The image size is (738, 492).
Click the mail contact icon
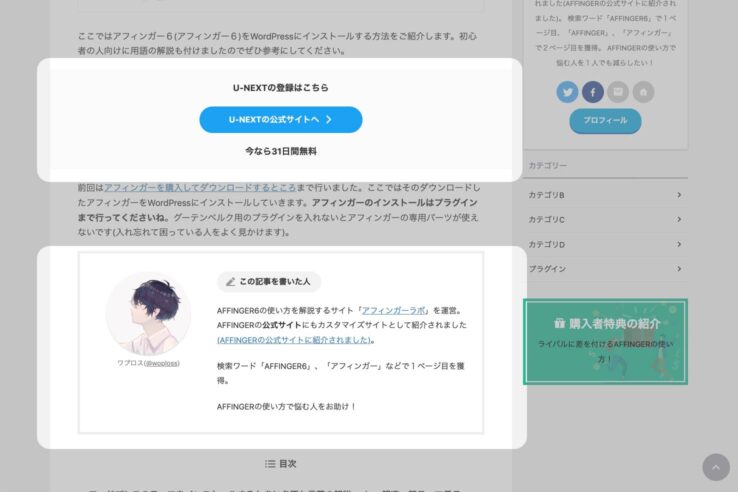click(618, 92)
